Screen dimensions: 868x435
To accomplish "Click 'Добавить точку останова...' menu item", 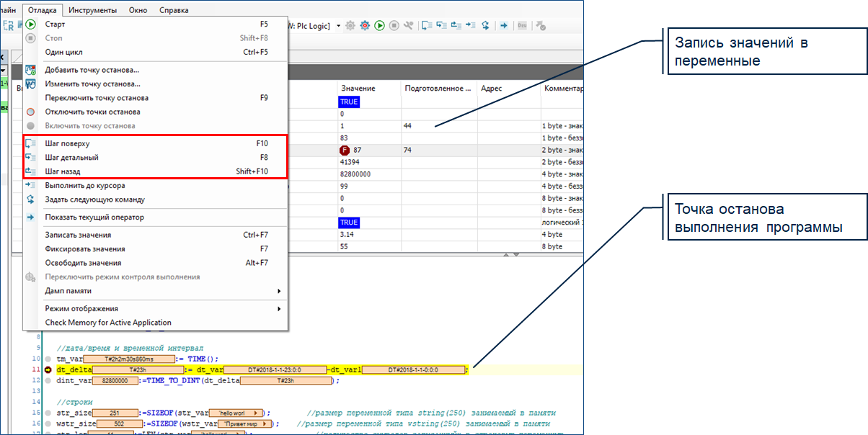I will [92, 70].
